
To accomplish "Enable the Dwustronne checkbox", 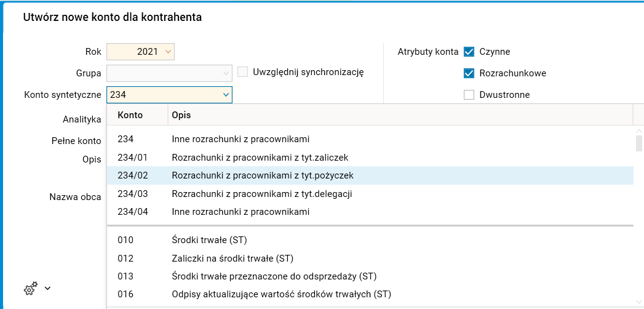I will 469,95.
